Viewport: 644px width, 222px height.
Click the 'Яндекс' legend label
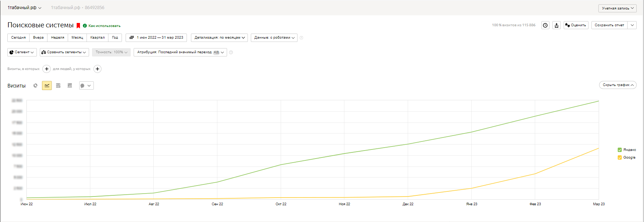pos(629,150)
